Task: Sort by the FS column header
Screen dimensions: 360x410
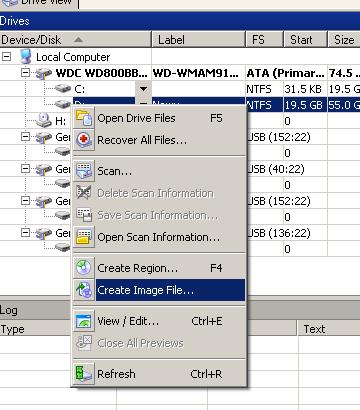Action: click(264, 40)
